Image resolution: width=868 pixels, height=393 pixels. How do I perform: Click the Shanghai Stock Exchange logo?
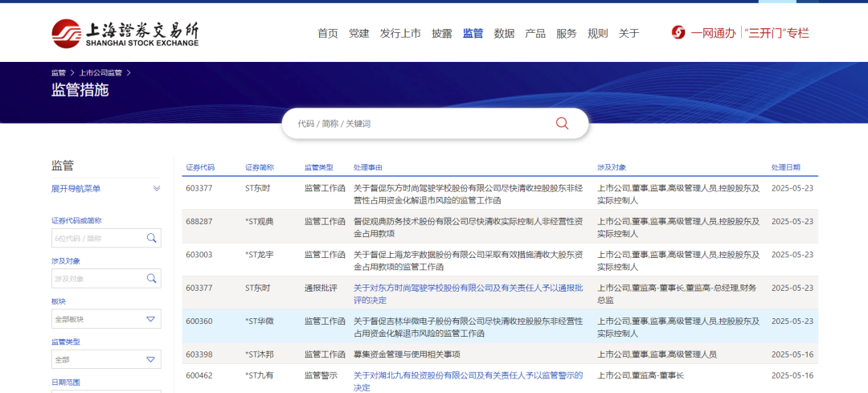125,33
